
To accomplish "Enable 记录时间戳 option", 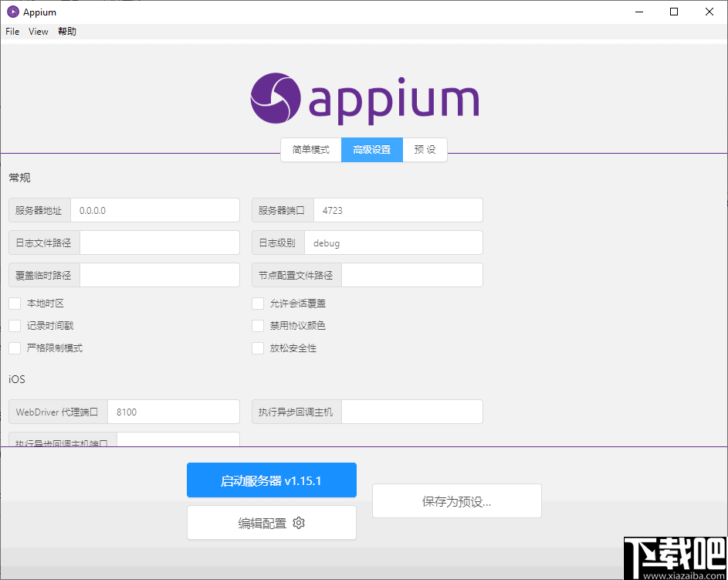I will point(14,326).
